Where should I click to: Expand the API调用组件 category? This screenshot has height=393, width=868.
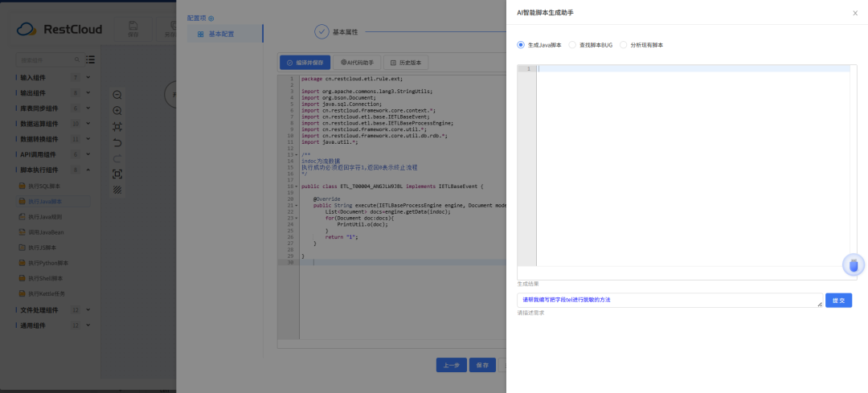pos(88,154)
